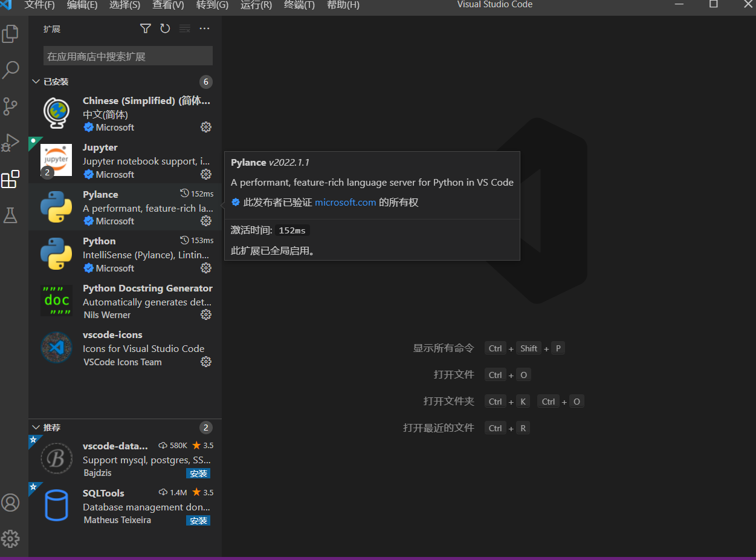Click VSCode Icons Team publisher name
This screenshot has height=560, width=756.
click(122, 362)
